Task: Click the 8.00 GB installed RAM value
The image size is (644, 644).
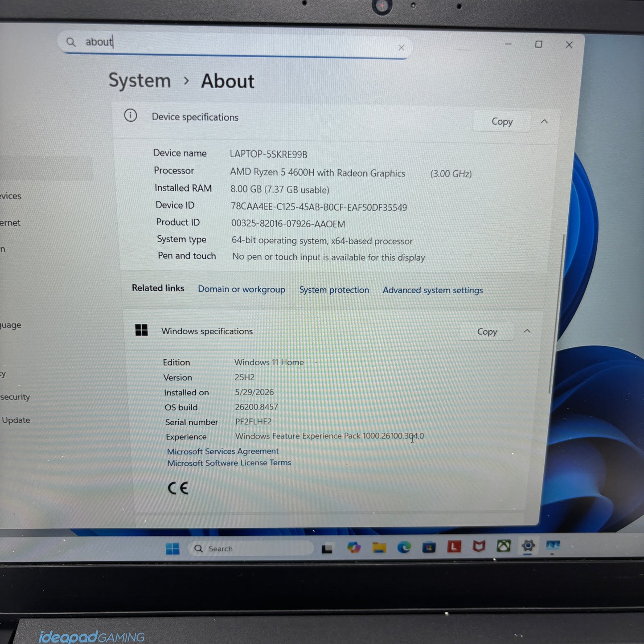Action: (280, 189)
